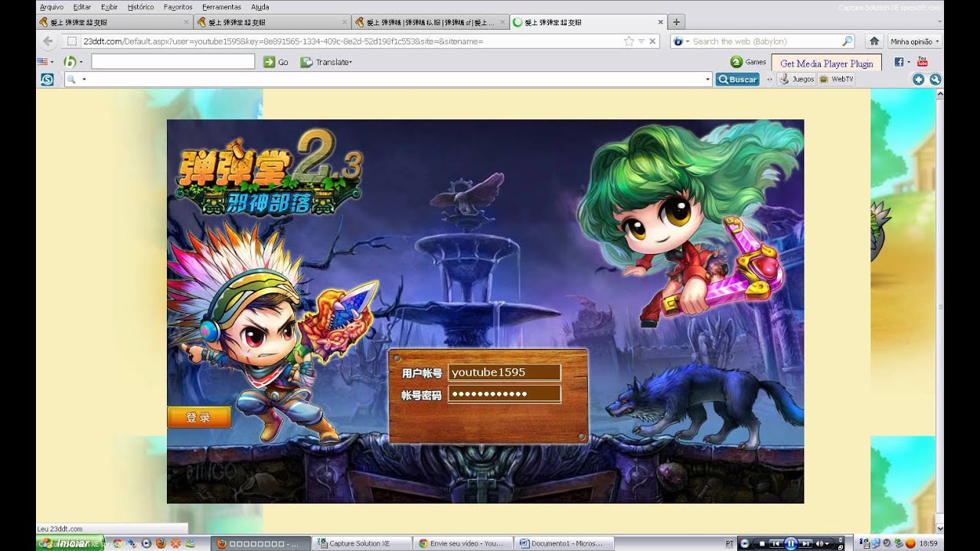Viewport: 980px width, 551px height.
Task: Close the currently active fourth tab
Action: click(660, 22)
